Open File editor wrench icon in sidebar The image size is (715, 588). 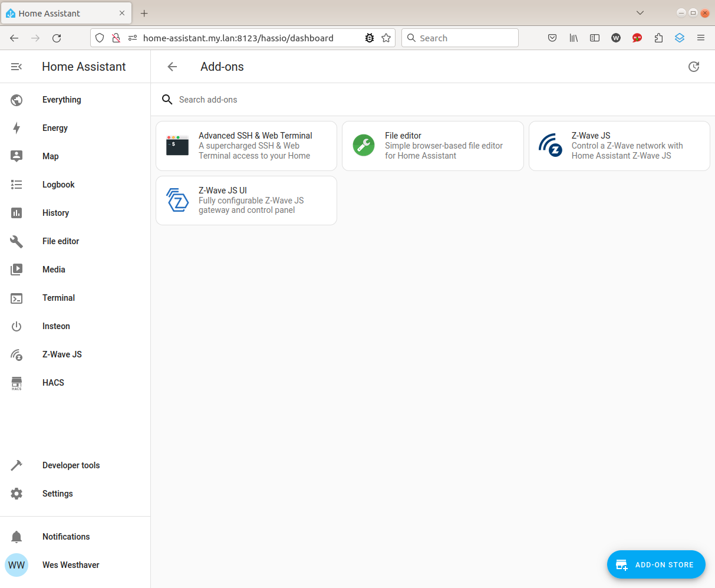click(x=17, y=241)
